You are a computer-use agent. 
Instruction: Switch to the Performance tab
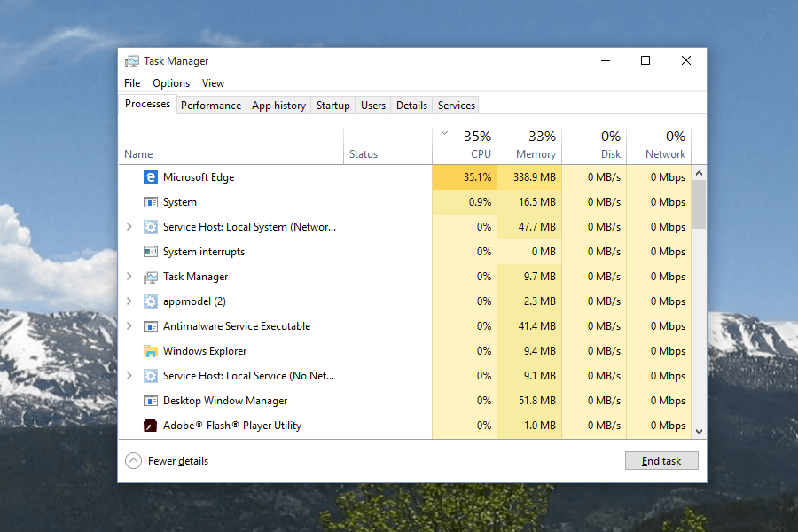[x=211, y=106]
